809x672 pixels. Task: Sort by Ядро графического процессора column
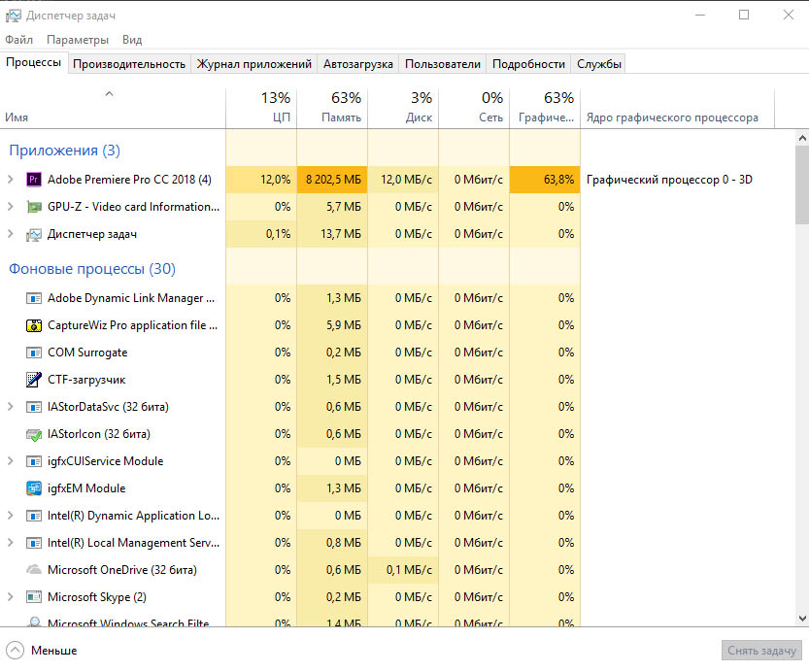pos(678,108)
